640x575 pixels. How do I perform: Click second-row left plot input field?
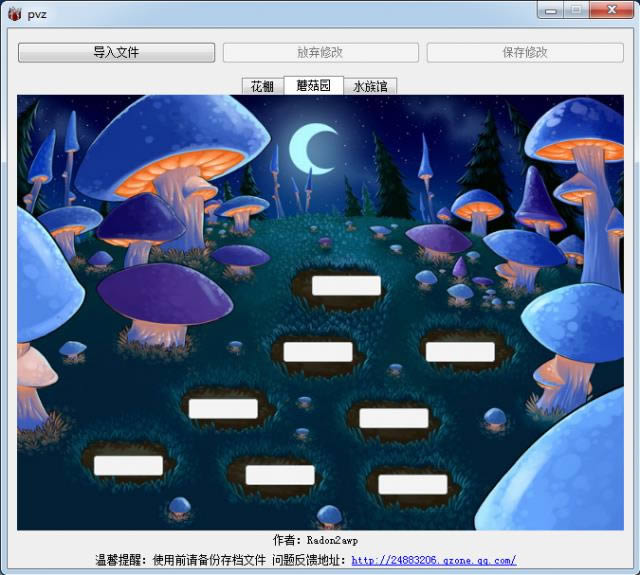[x=318, y=352]
